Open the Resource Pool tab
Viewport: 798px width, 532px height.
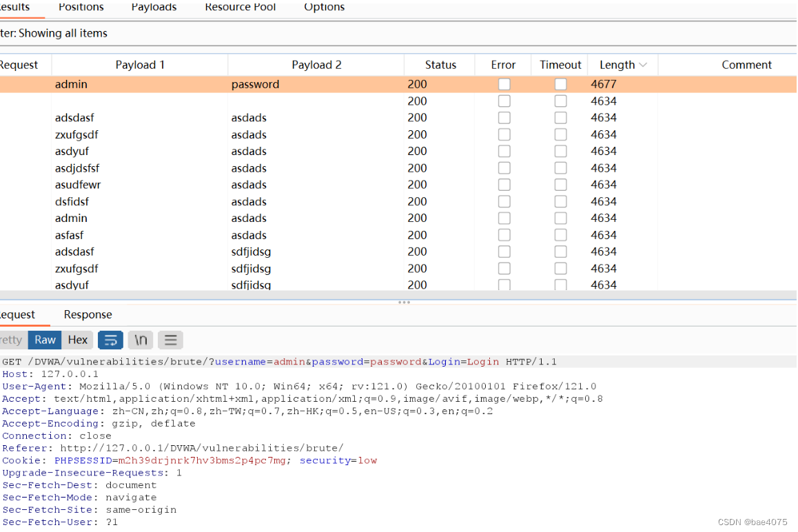pyautogui.click(x=241, y=7)
